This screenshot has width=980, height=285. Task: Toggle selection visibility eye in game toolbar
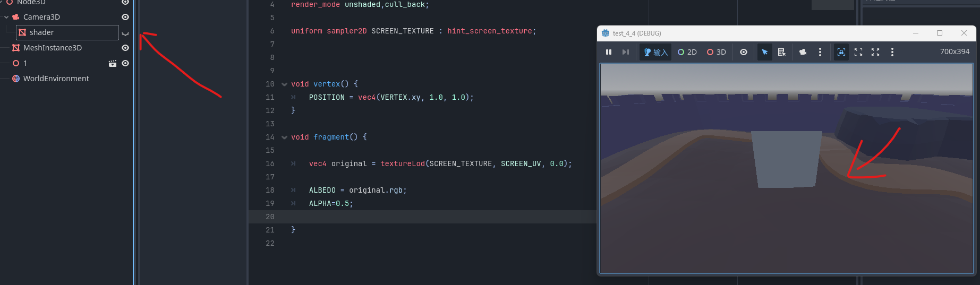(x=744, y=52)
